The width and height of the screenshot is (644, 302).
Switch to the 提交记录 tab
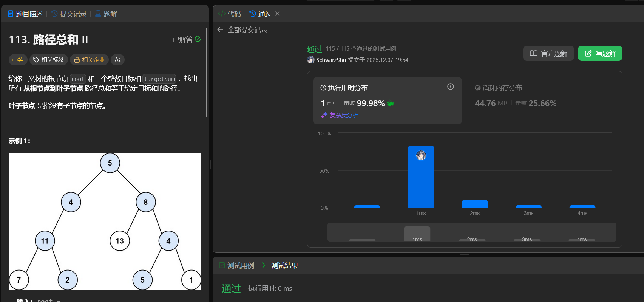69,14
